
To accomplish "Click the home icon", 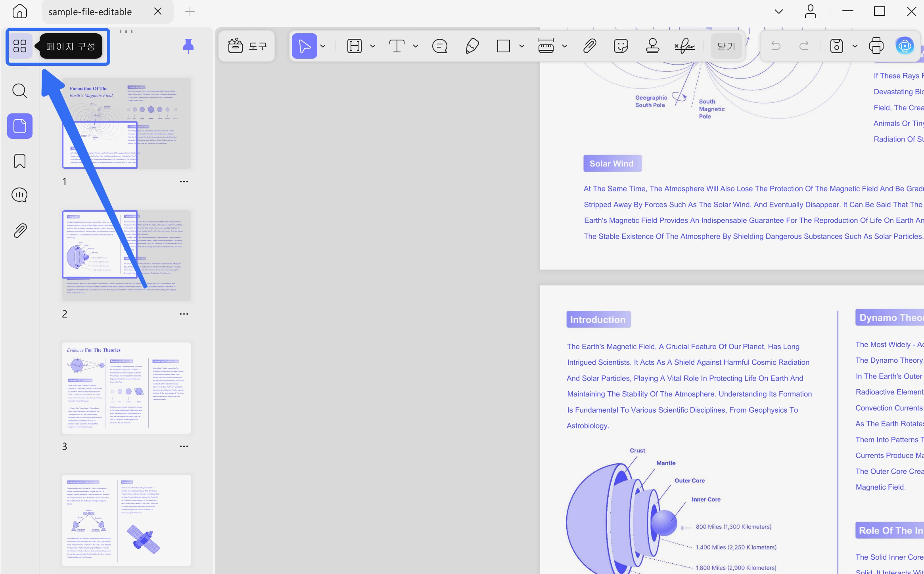I will coord(19,11).
